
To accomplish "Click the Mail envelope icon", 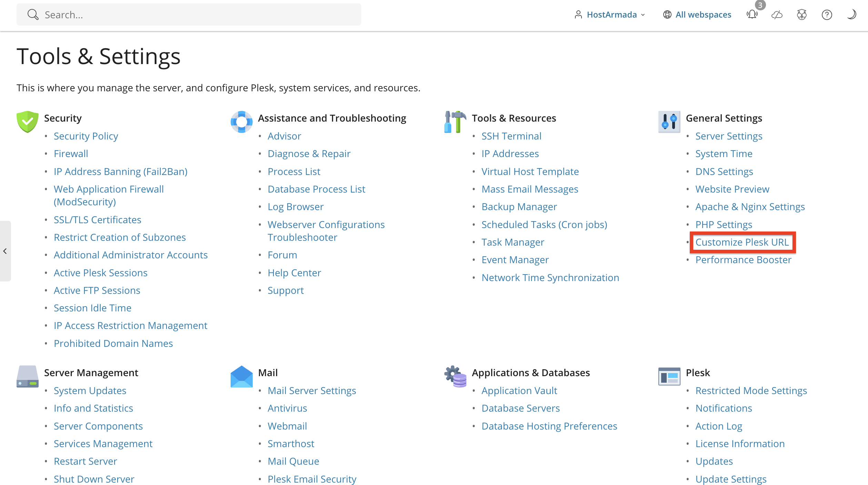I will tap(242, 376).
